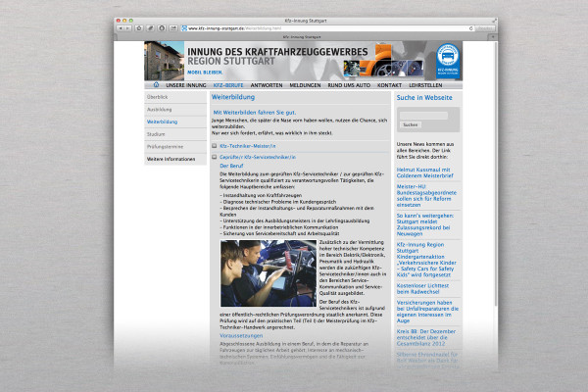
Task: Minimize the window with the yellow button
Action: point(124,21)
